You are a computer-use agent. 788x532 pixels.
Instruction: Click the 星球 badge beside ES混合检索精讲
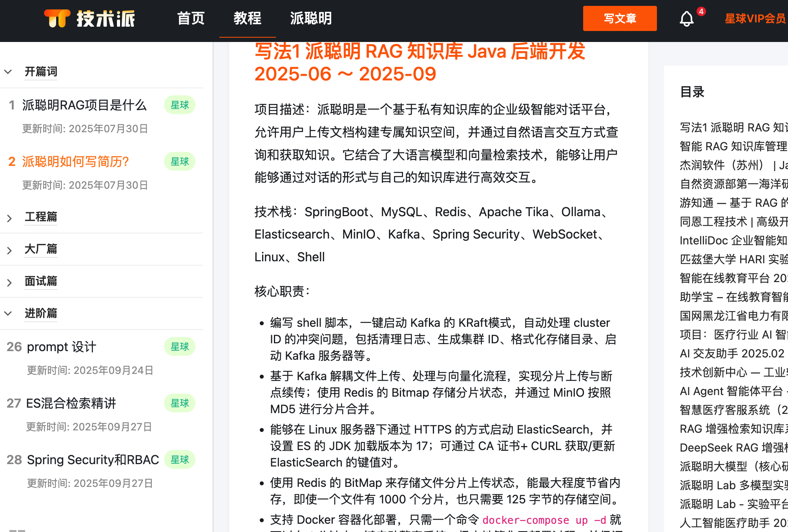point(180,403)
